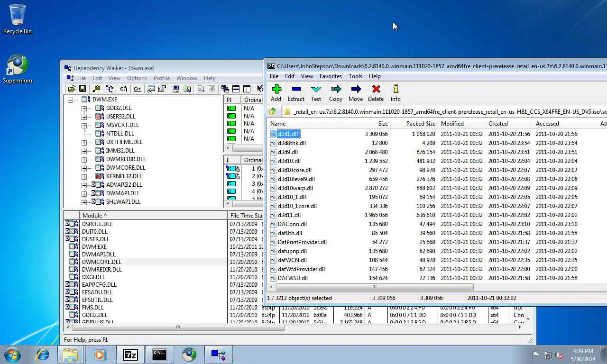607x364 pixels.
Task: Click the Save floppy disk icon in Dependency Walker
Action: (x=83, y=89)
